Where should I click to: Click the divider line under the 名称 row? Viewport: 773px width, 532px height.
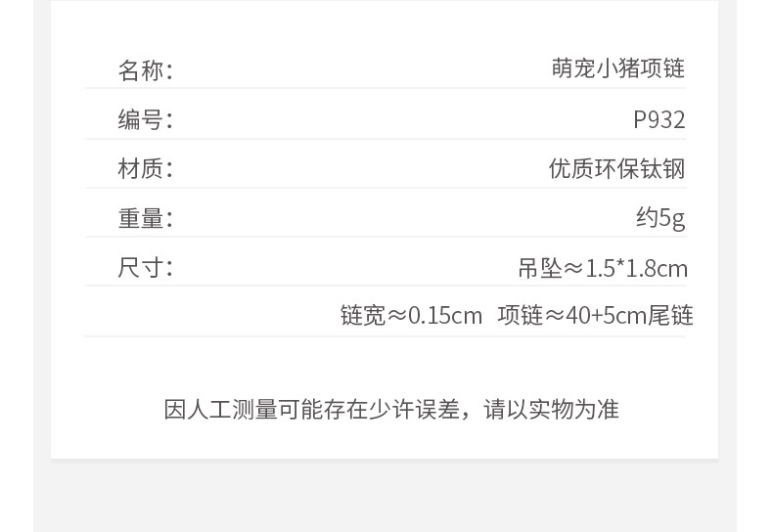point(385,89)
